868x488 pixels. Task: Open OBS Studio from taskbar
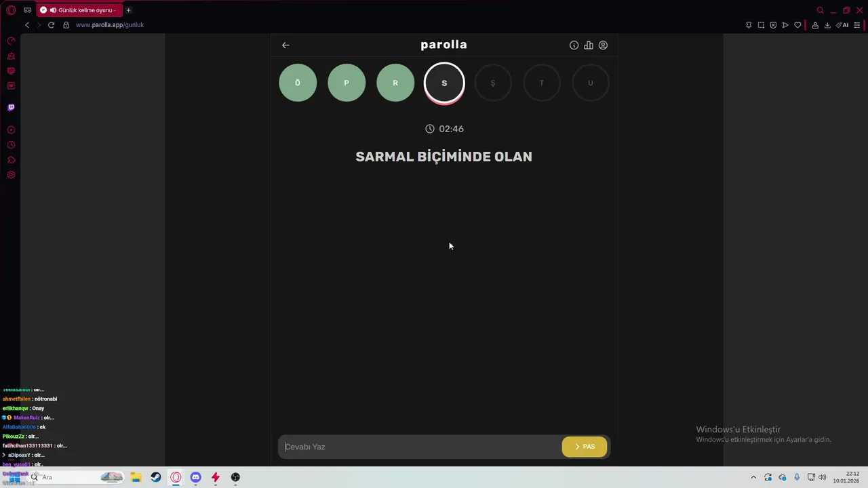235,477
